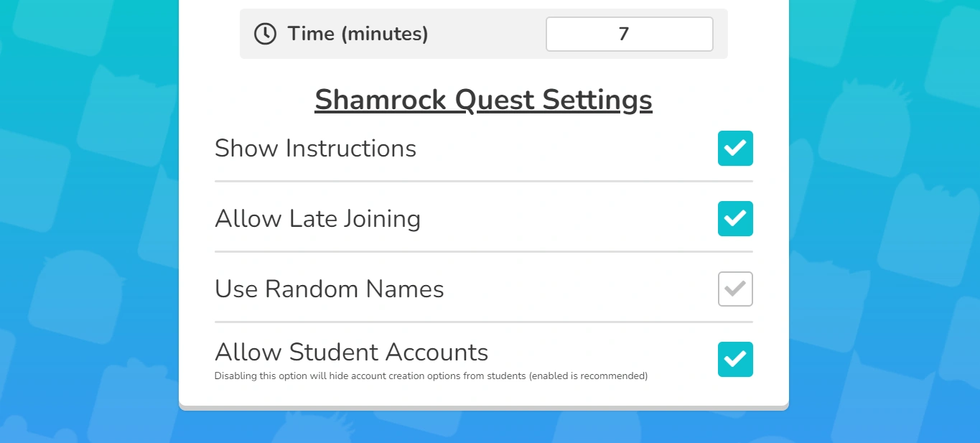Image resolution: width=980 pixels, height=443 pixels.
Task: Click the "Show Instructions" label text
Action: pyautogui.click(x=315, y=149)
